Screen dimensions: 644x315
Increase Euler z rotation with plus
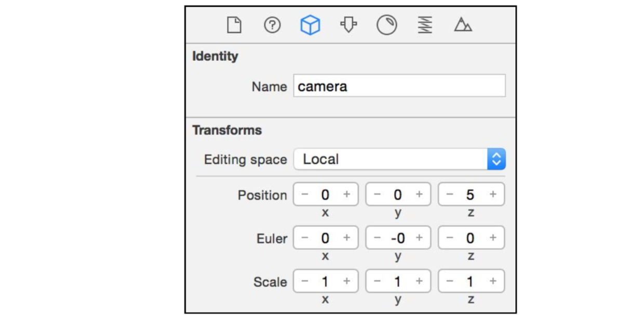click(x=492, y=238)
